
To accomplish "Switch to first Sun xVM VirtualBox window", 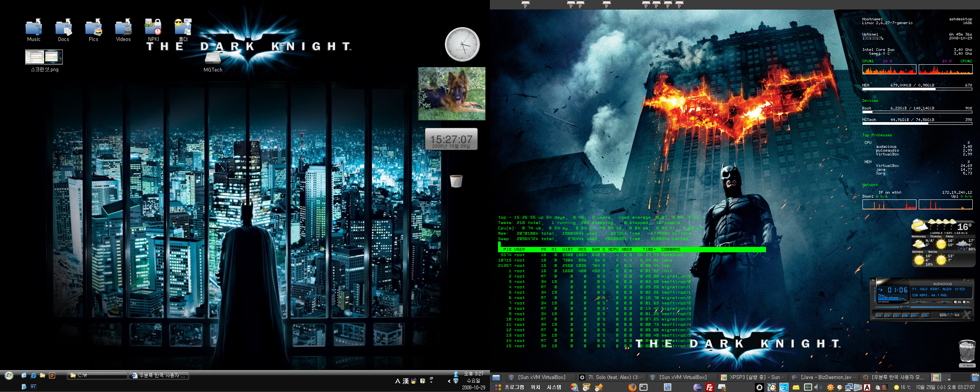I will click(541, 377).
